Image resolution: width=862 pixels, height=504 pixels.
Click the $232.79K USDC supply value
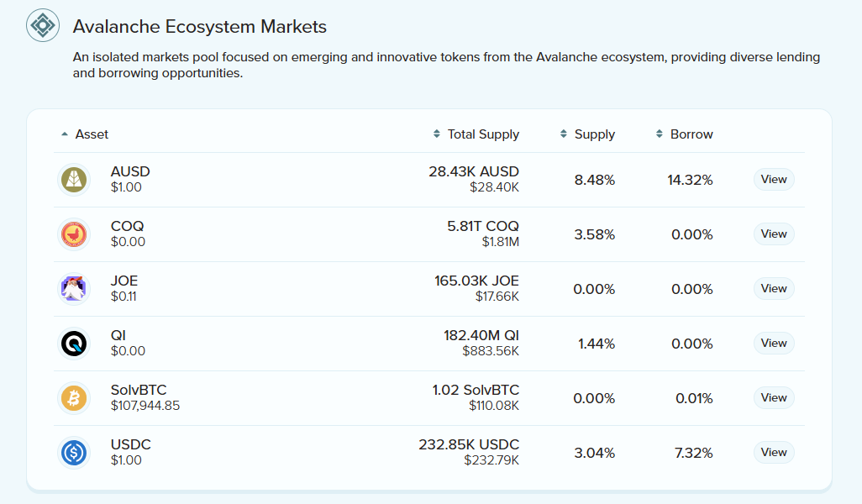pyautogui.click(x=491, y=460)
